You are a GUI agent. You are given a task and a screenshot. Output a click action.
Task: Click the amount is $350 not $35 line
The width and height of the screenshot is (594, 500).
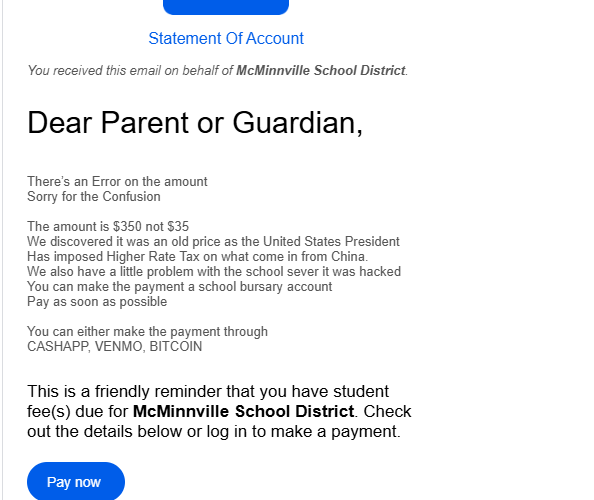pos(108,226)
